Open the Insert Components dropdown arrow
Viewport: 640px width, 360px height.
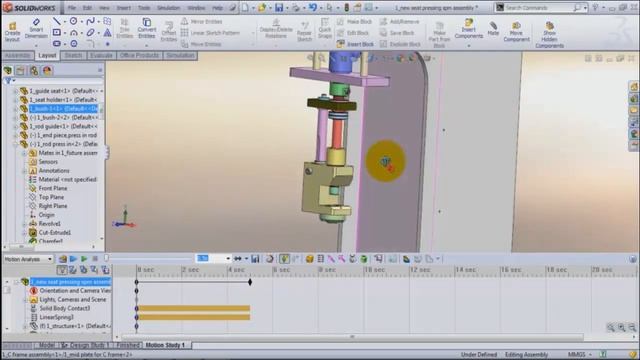469,45
